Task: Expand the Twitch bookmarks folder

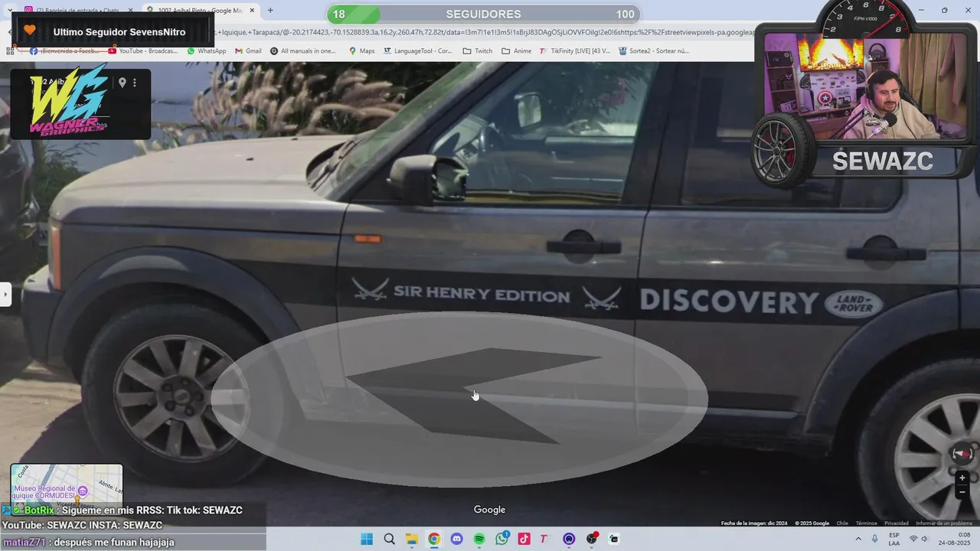Action: [x=478, y=51]
